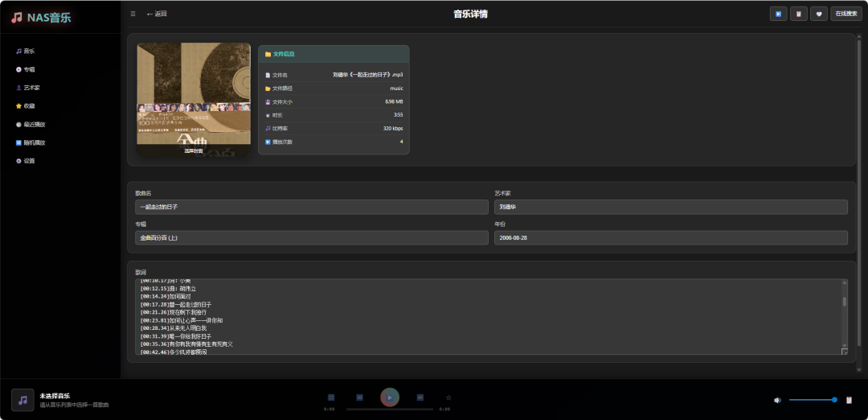This screenshot has width=868, height=420.
Task: Open 艺术家 artists in the sidebar
Action: pos(31,88)
